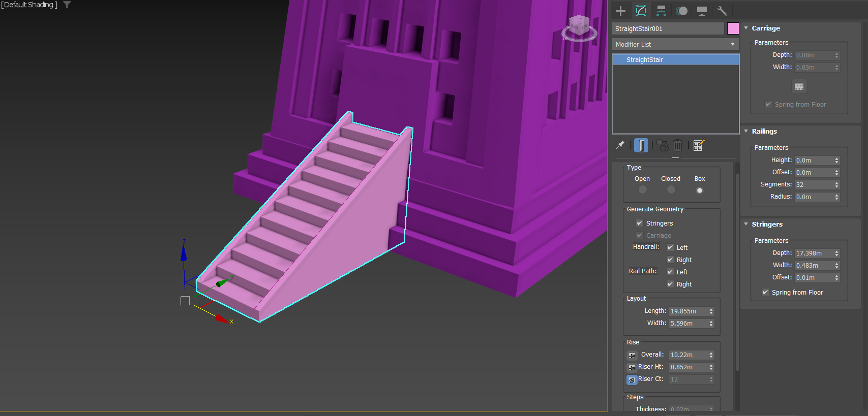Click the blue Z axis gizmo arrow
Screen dimensions: 868x416
(184, 252)
